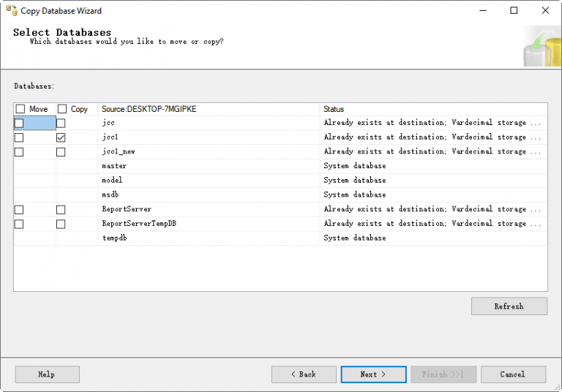Check the Move box for jcc1_new
The image size is (562, 392).
(19, 152)
